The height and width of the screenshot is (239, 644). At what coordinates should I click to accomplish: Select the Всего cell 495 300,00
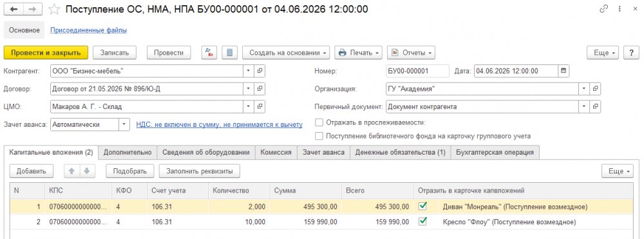click(377, 207)
